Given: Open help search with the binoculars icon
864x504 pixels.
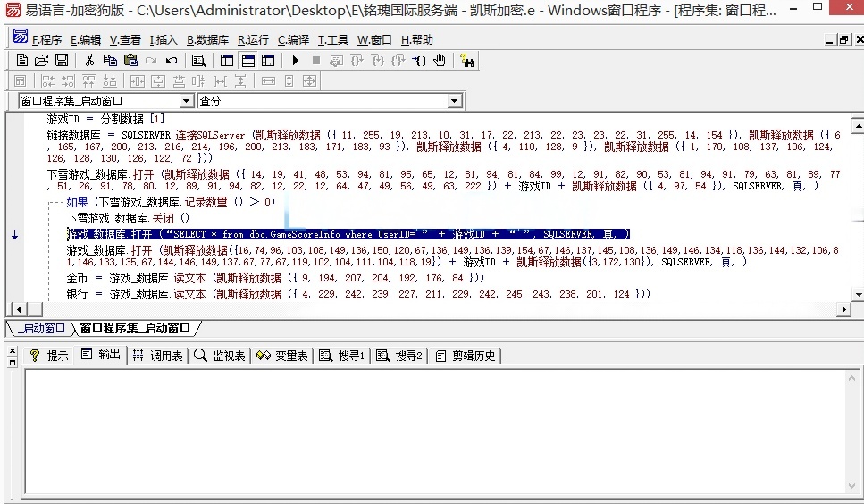Looking at the screenshot, I should click(x=467, y=61).
